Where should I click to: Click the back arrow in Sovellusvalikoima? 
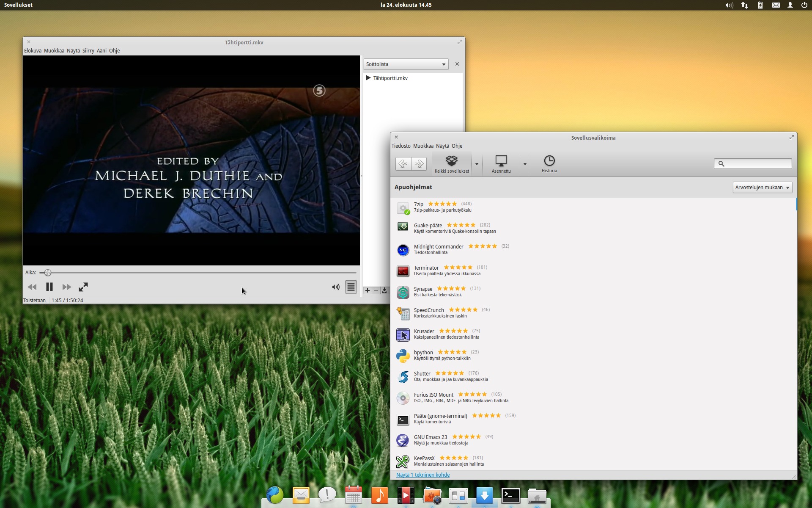[x=403, y=163]
